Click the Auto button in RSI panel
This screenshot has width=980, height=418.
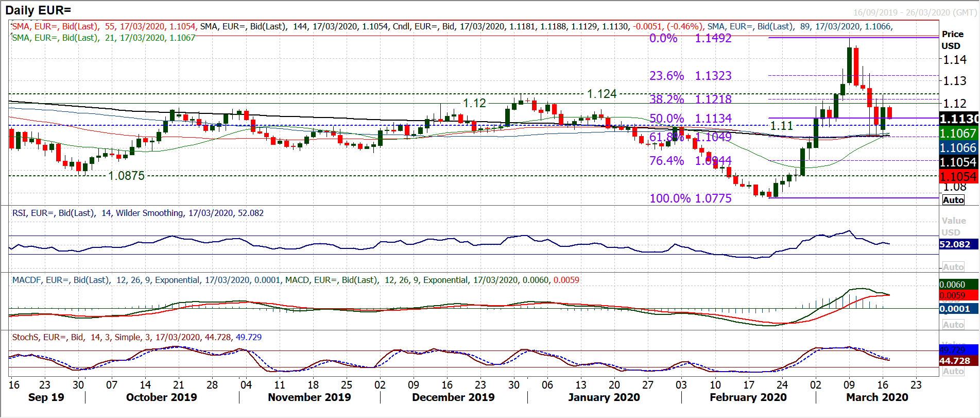[x=953, y=267]
